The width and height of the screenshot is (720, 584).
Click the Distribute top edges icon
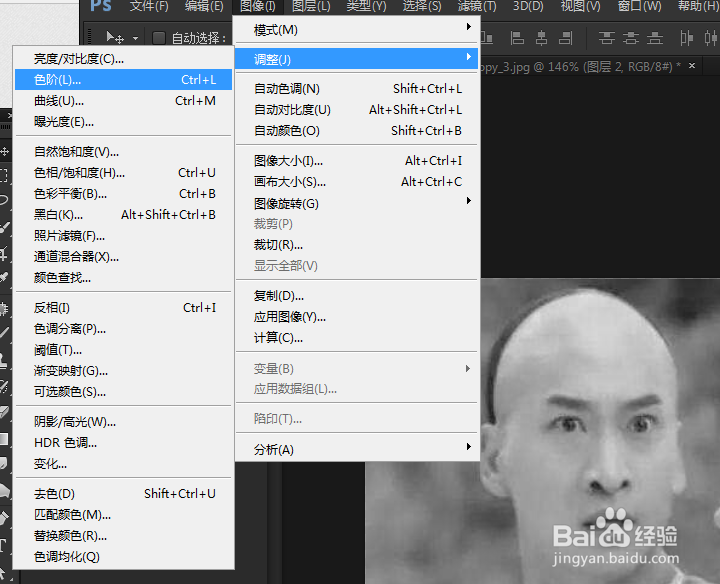coord(607,38)
